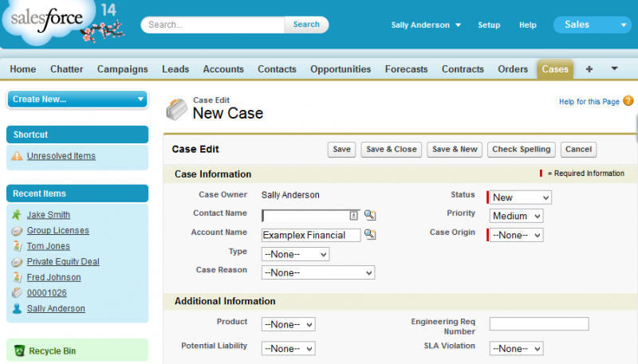638x364 pixels.
Task: Open Help for this Page link
Action: coord(589,102)
